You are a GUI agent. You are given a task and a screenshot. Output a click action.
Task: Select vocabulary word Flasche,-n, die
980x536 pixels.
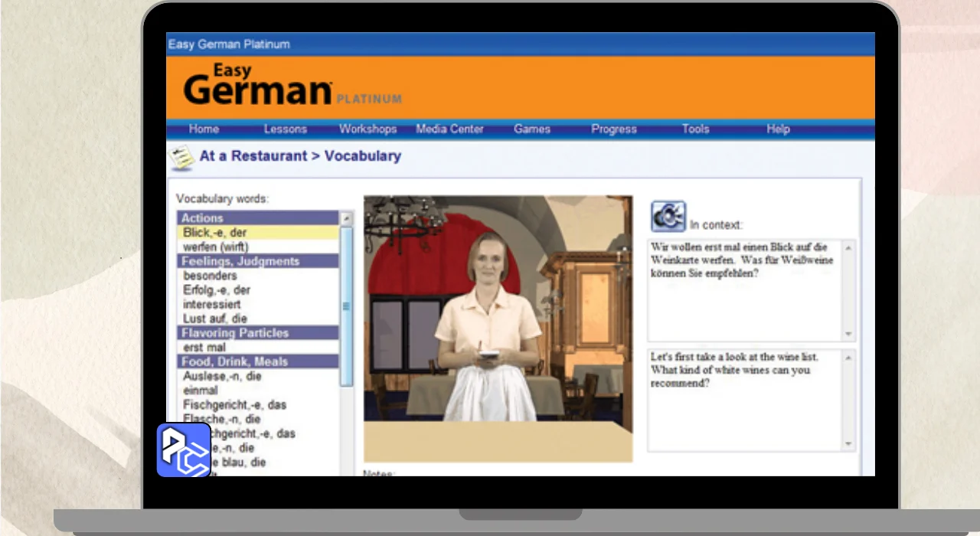click(x=258, y=419)
